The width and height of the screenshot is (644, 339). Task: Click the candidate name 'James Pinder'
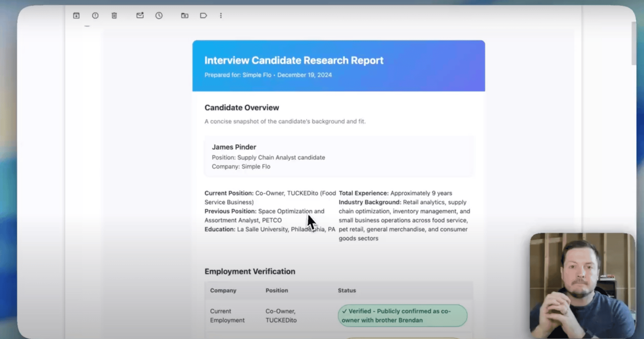234,147
